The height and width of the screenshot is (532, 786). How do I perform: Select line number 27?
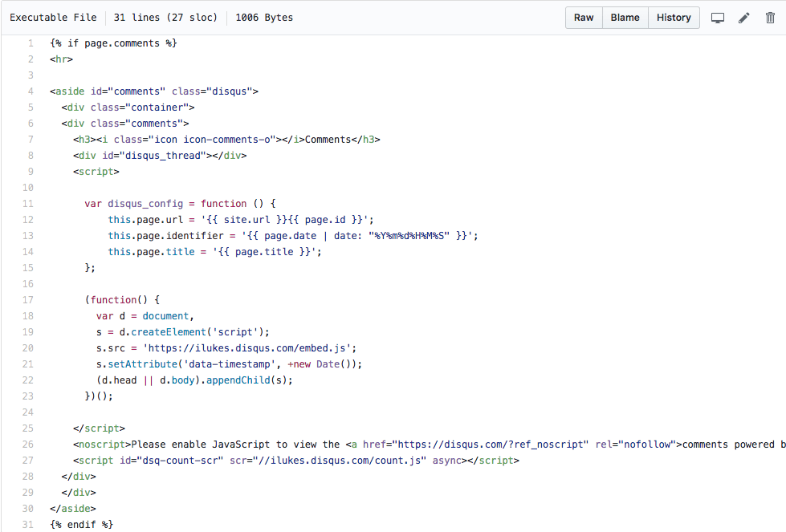pyautogui.click(x=28, y=461)
